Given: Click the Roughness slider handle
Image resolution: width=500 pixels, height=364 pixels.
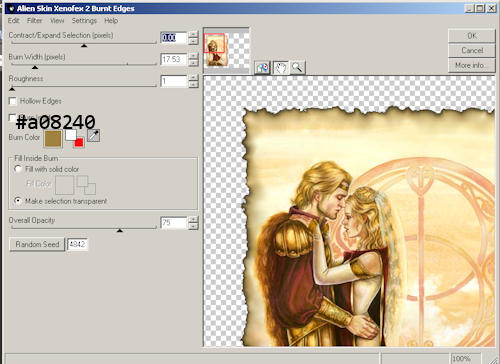Looking at the screenshot, I should click(x=12, y=89).
